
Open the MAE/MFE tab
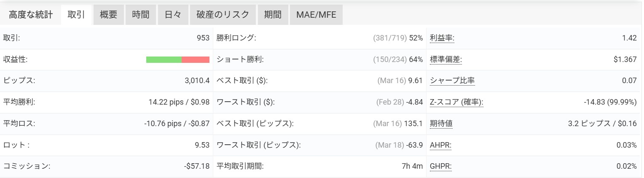pos(316,15)
